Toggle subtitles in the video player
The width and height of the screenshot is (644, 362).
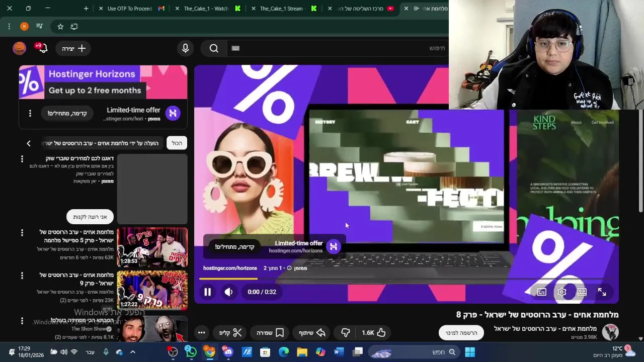coord(541,292)
